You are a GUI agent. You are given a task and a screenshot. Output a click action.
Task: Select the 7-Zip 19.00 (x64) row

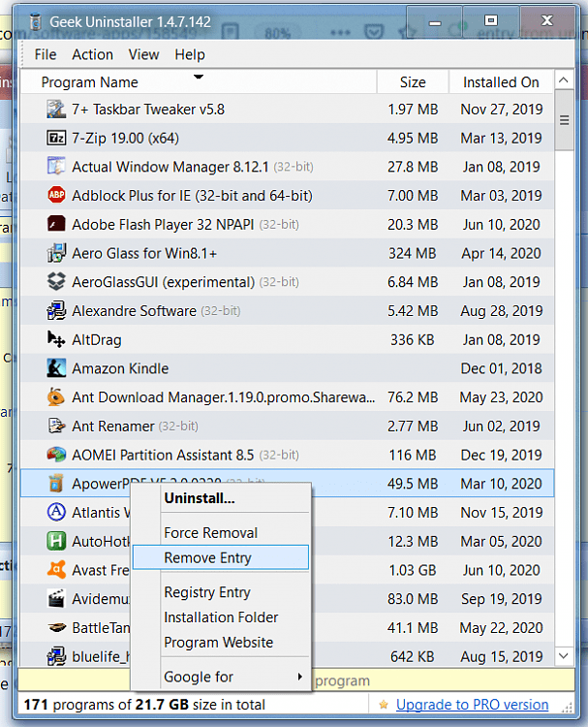coord(288,138)
